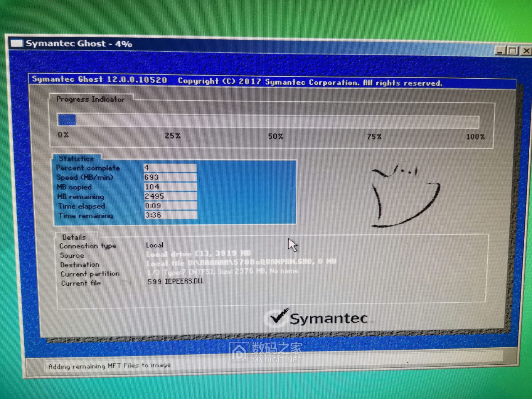This screenshot has width=532, height=399.
Task: Click the MB remaining label
Action: (81, 197)
